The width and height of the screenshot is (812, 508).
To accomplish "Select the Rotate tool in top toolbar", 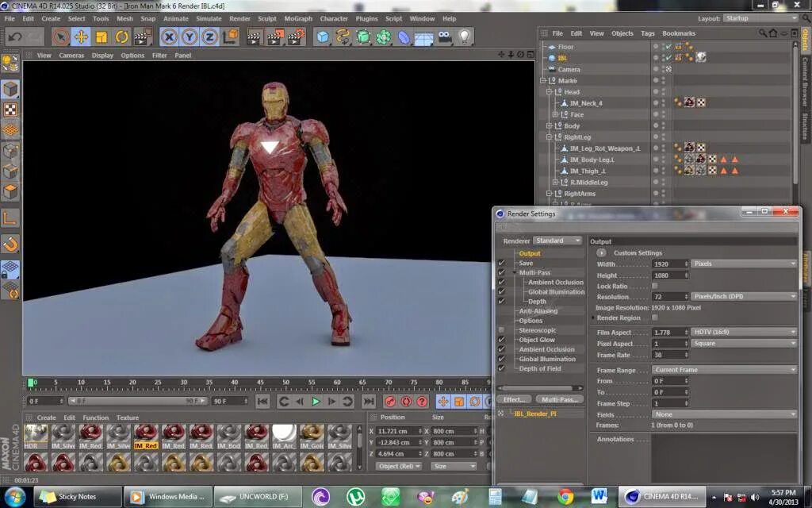I will [121, 37].
